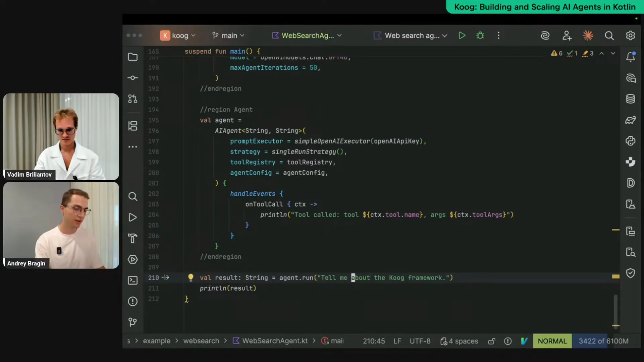Go to previous highlighted error arrow

click(x=602, y=53)
